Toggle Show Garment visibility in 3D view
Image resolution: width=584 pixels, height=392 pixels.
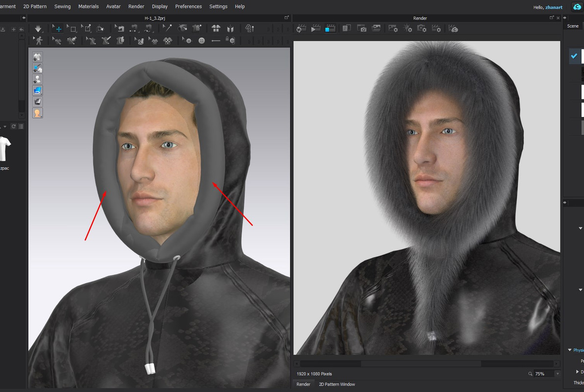pyautogui.click(x=37, y=57)
